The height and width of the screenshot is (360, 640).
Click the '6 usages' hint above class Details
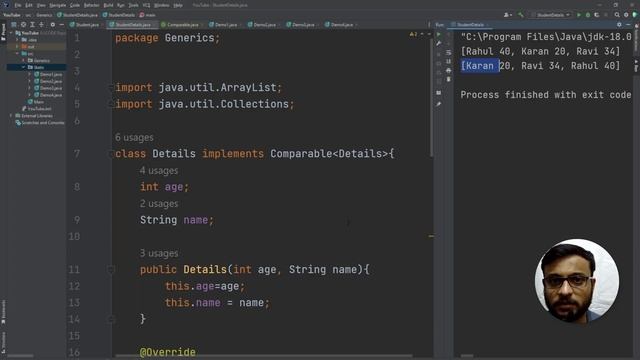(134, 137)
